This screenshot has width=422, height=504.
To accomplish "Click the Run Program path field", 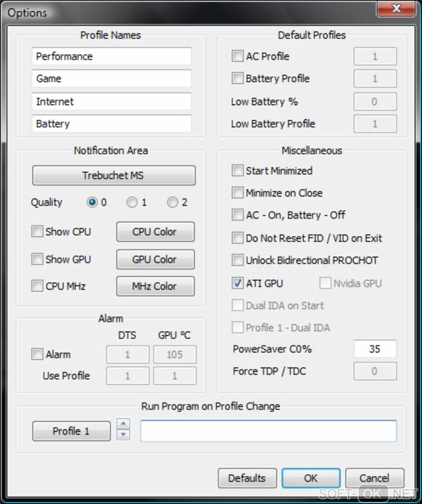I will [x=269, y=431].
